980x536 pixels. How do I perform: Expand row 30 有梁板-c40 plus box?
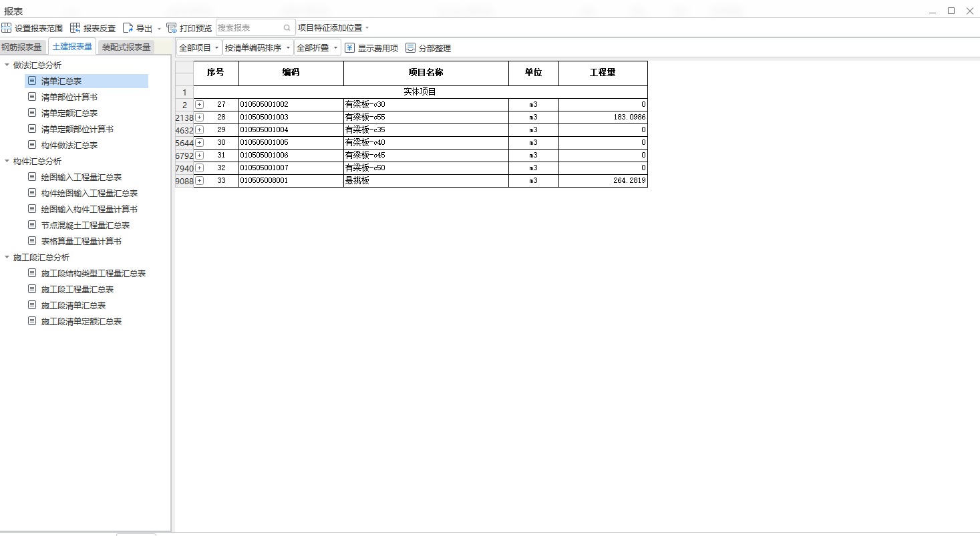click(x=199, y=143)
